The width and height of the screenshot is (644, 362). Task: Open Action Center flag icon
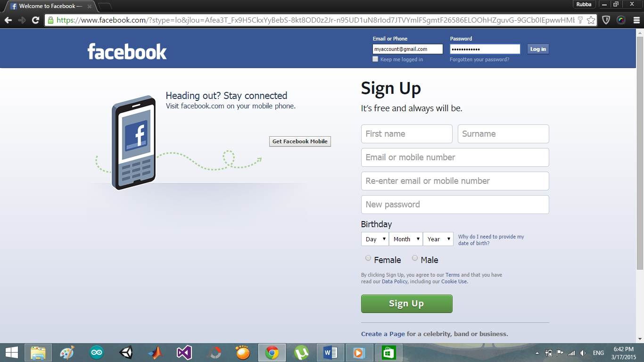coord(560,353)
